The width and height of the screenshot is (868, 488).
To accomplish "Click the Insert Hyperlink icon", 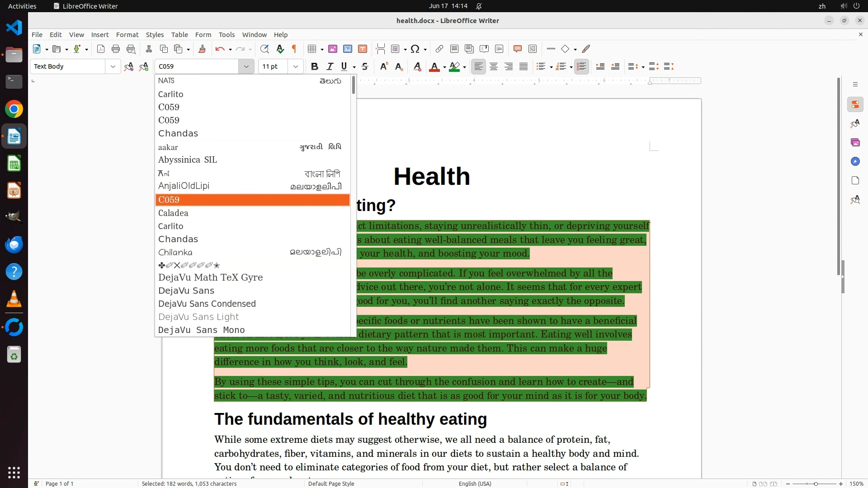I will pos(439,49).
